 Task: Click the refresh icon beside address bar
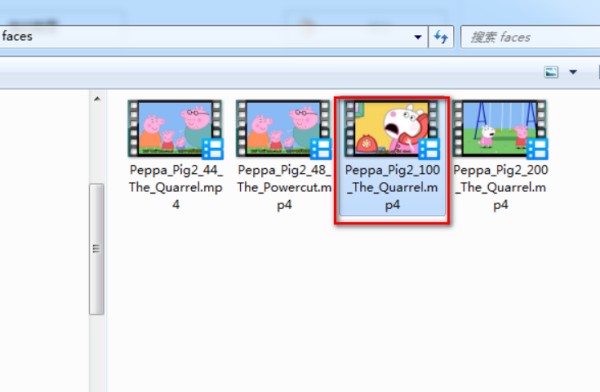[441, 37]
